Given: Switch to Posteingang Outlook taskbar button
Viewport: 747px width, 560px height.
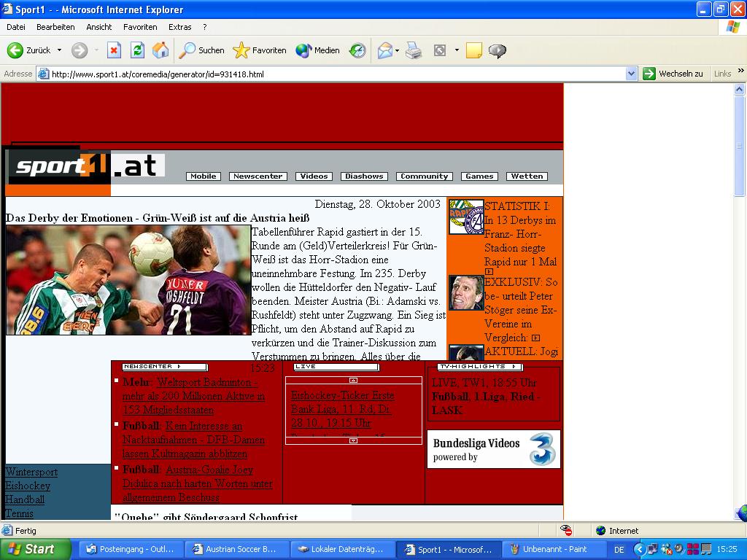Looking at the screenshot, I should pos(130,549).
